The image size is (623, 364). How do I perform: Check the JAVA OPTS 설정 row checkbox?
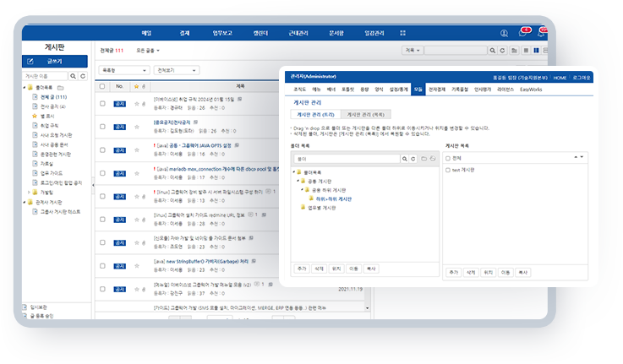pyautogui.click(x=102, y=150)
